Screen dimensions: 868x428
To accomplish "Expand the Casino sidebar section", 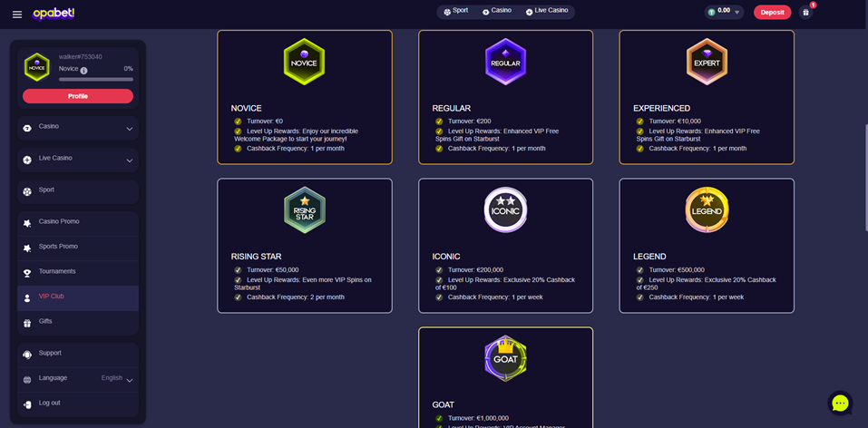I will 130,129.
